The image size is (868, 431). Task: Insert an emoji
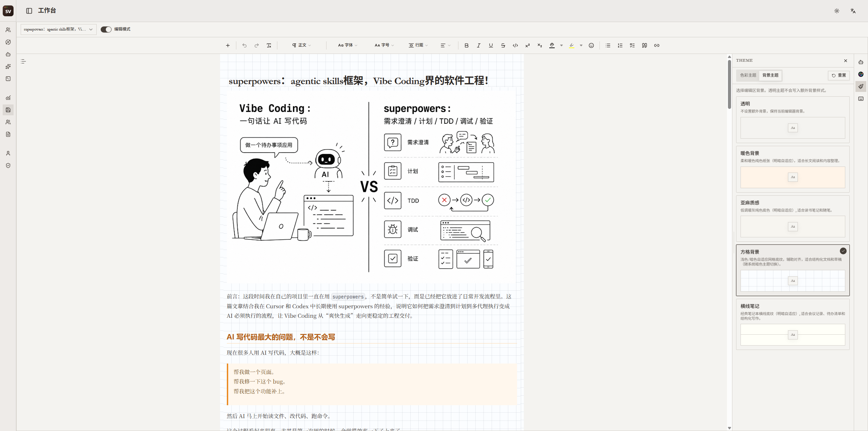591,45
